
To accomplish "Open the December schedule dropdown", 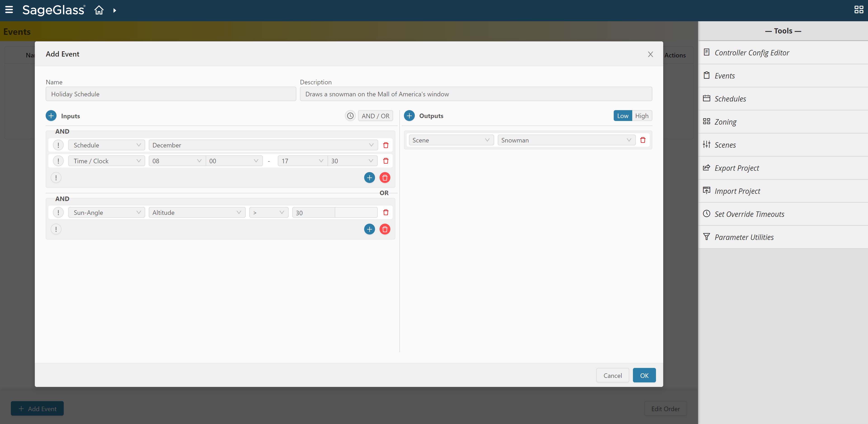I will tap(263, 145).
